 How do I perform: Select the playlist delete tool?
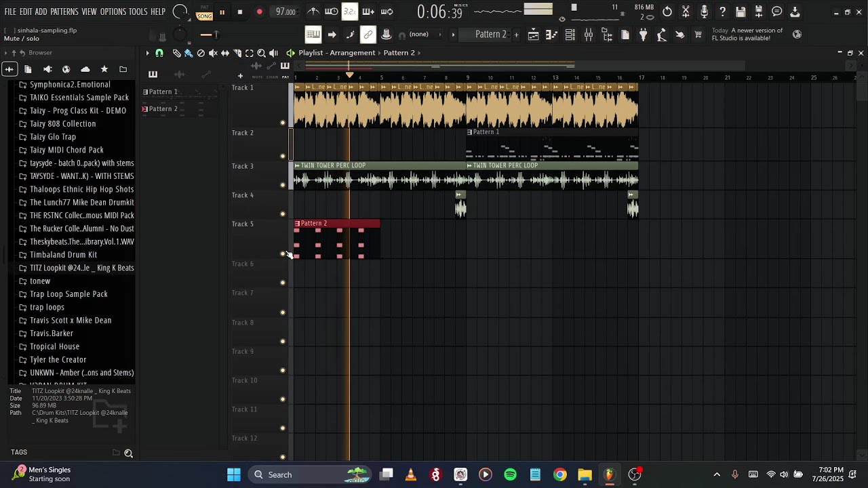pos(201,53)
